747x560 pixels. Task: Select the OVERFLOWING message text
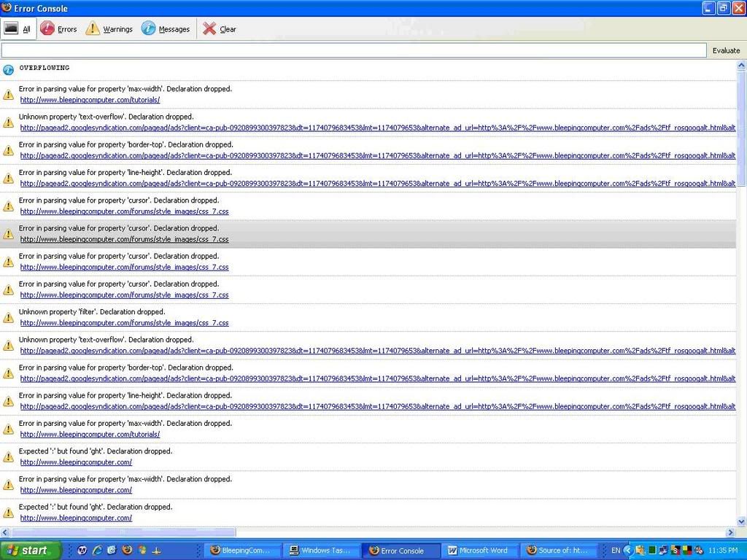(x=44, y=68)
